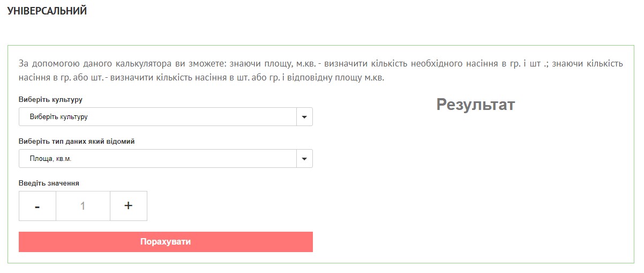Click the phrase 'За допомогою даного калькулятора'

point(81,64)
